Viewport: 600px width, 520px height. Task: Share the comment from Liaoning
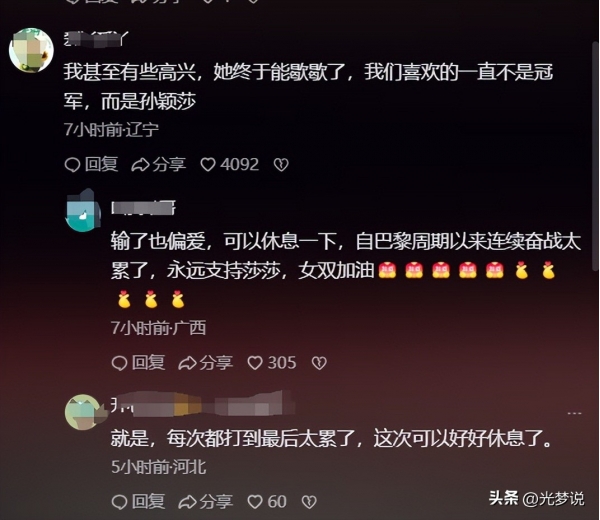point(158,165)
